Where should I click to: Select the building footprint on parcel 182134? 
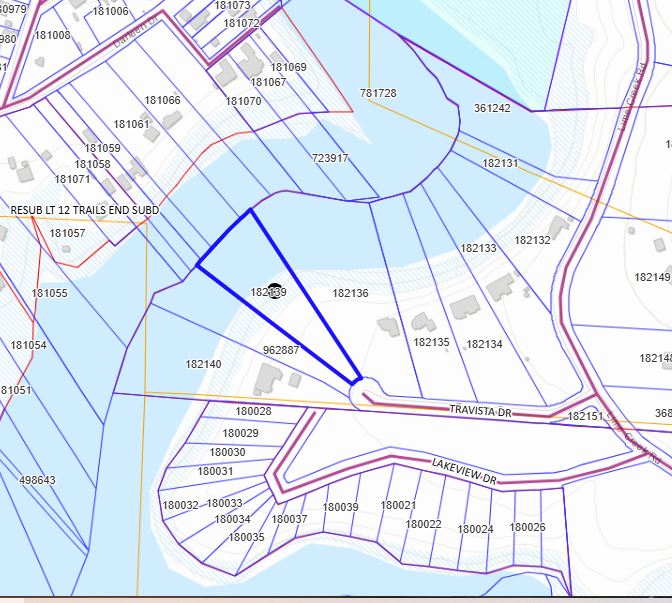point(465,307)
